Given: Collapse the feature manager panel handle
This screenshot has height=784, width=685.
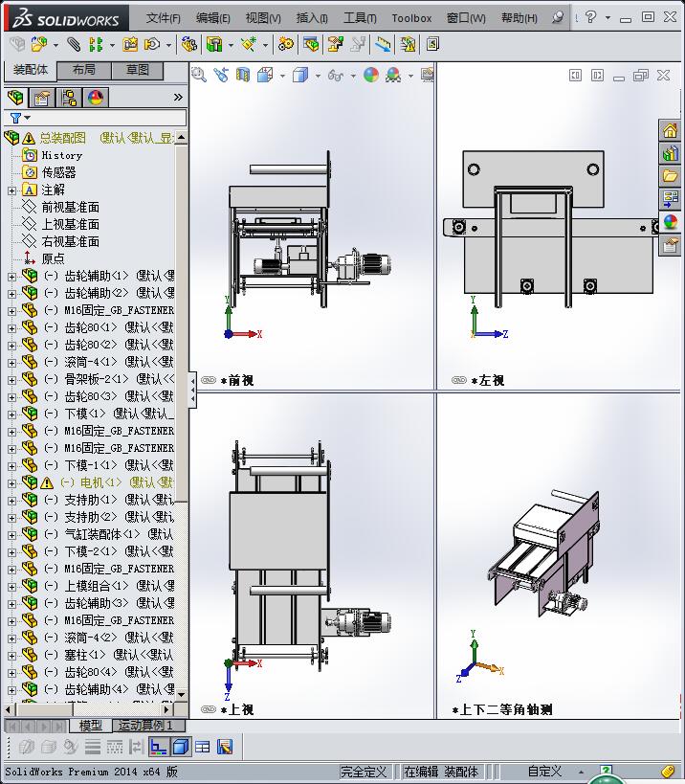Looking at the screenshot, I should click(x=192, y=390).
